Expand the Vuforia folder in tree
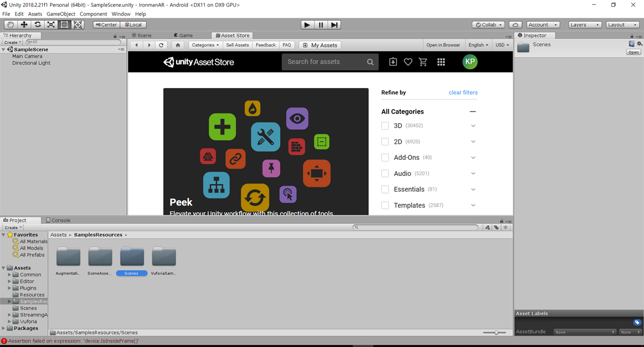 [10, 321]
